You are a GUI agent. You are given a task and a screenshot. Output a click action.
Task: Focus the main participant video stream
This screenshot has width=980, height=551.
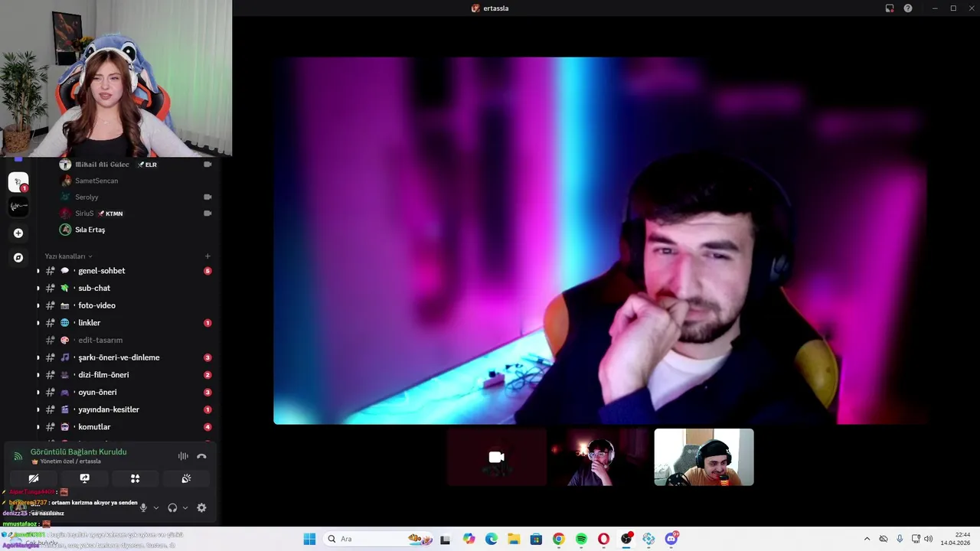[600, 240]
